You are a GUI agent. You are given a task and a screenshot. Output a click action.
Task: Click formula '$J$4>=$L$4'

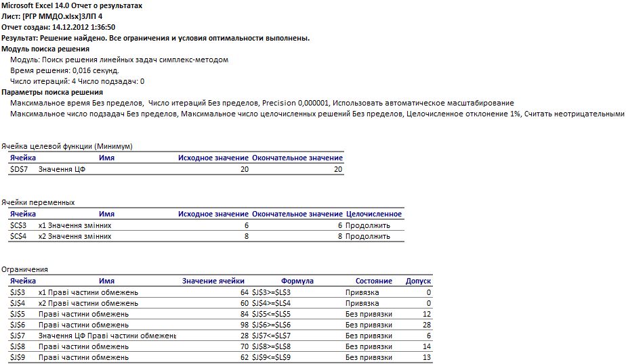(272, 303)
